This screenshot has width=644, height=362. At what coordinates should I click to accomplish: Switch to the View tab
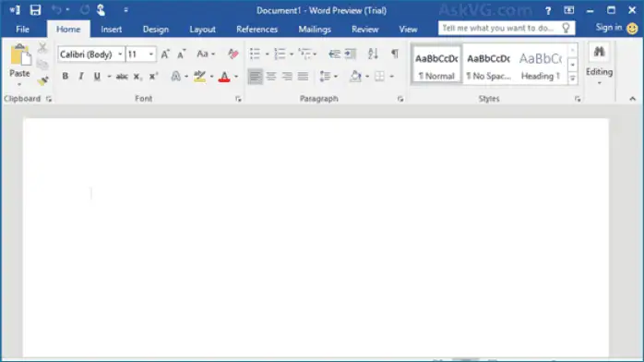click(408, 30)
